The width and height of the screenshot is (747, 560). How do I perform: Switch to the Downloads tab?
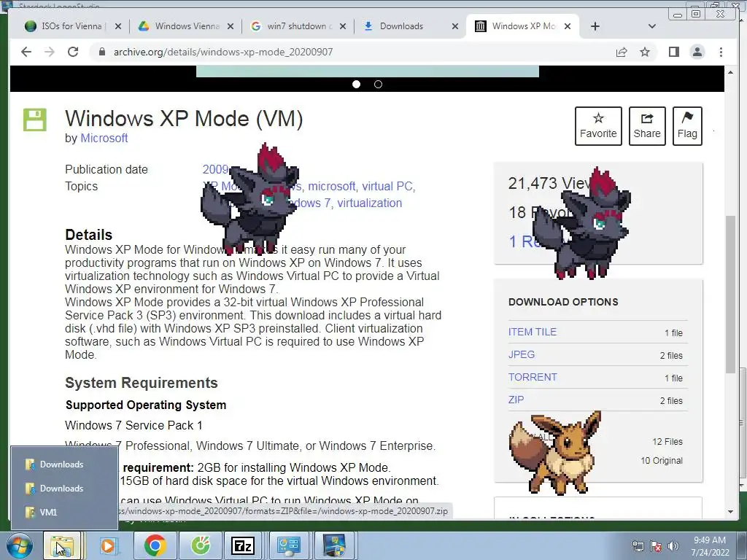(x=401, y=26)
